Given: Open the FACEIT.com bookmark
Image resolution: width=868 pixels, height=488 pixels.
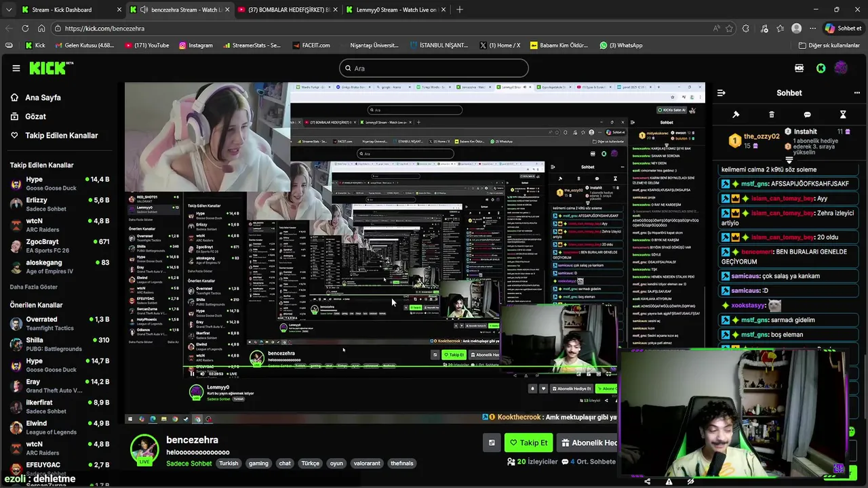Looking at the screenshot, I should tap(311, 45).
